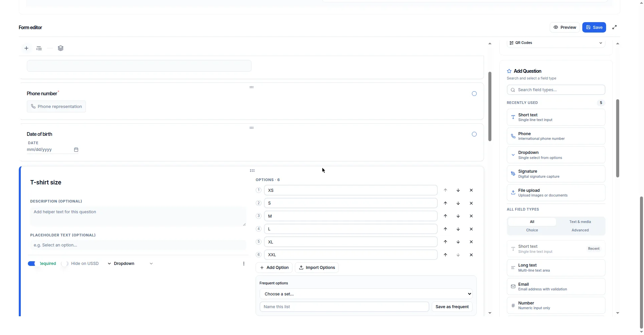
Task: Click drag handle above Date of birth
Action: click(x=252, y=128)
